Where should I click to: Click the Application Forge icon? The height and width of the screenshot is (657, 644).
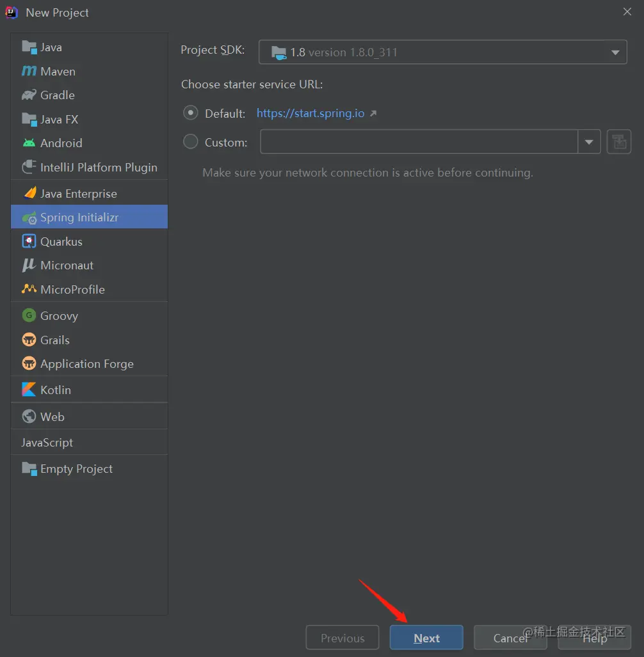coord(29,363)
